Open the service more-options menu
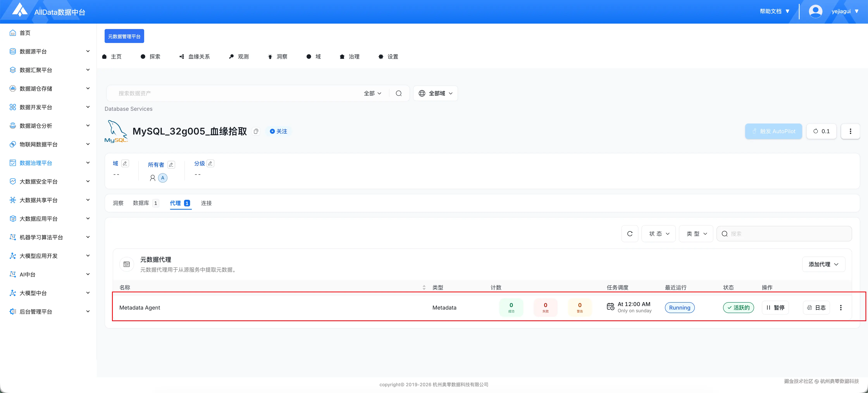This screenshot has height=393, width=868. click(850, 131)
